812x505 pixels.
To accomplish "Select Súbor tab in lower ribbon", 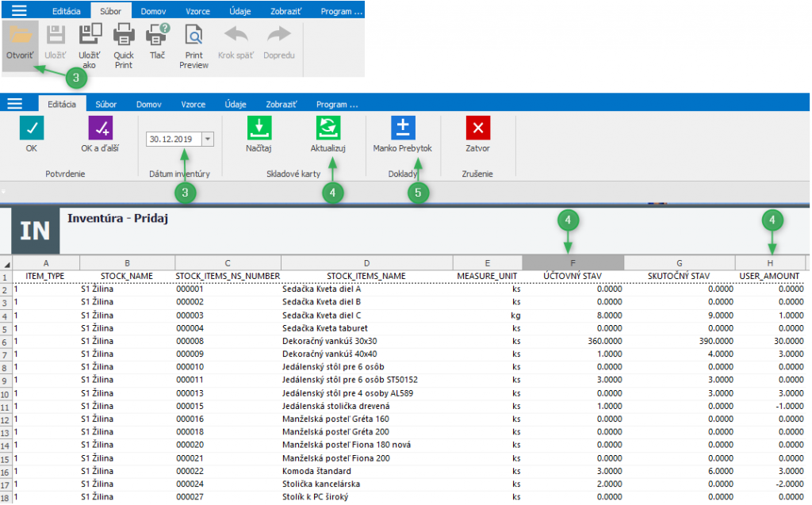I will 105,104.
